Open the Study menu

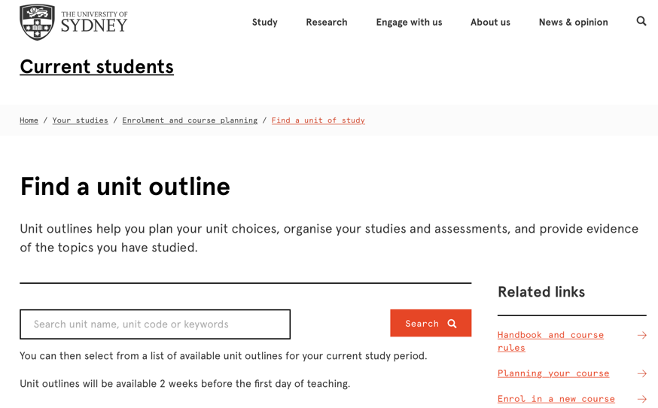(x=265, y=22)
